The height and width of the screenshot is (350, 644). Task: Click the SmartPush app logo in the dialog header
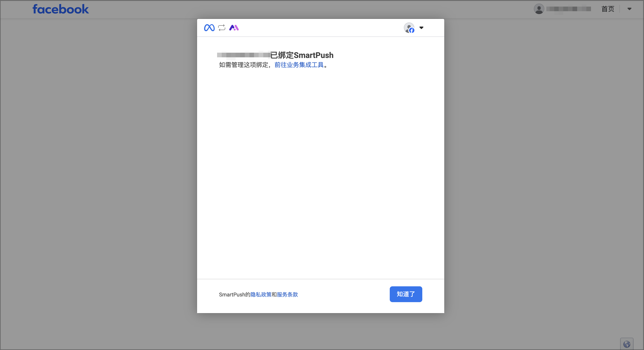click(234, 28)
